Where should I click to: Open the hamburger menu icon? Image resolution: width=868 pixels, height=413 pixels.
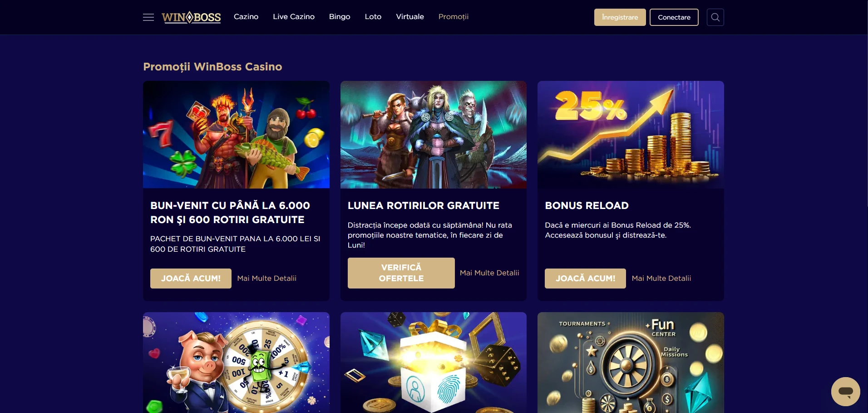click(148, 17)
